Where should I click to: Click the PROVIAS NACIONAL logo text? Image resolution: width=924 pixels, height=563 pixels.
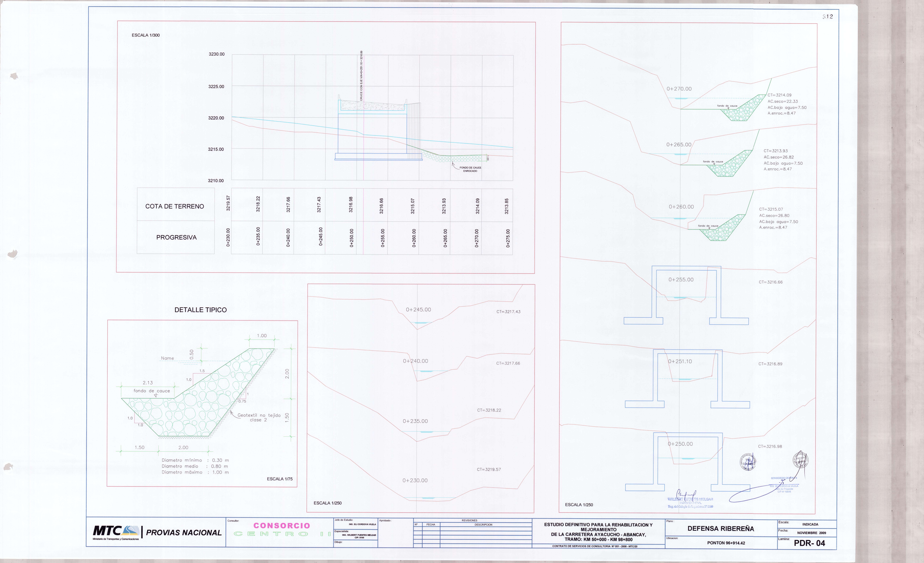click(184, 533)
